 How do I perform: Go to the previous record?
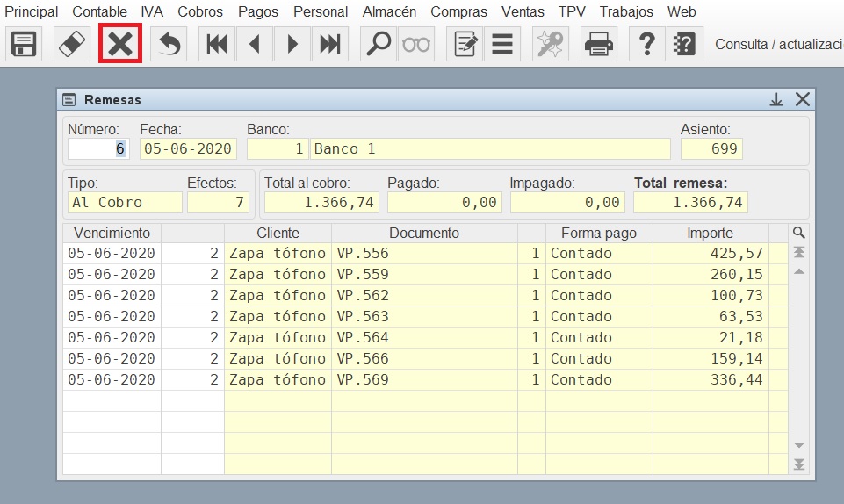pyautogui.click(x=255, y=44)
